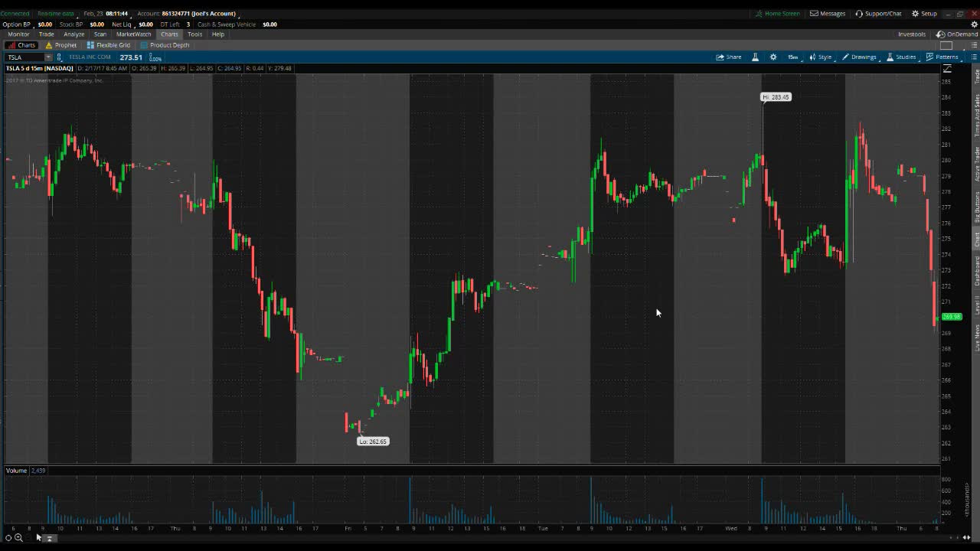The image size is (980, 551).
Task: Open the Times And Sales side tab
Action: 976,115
